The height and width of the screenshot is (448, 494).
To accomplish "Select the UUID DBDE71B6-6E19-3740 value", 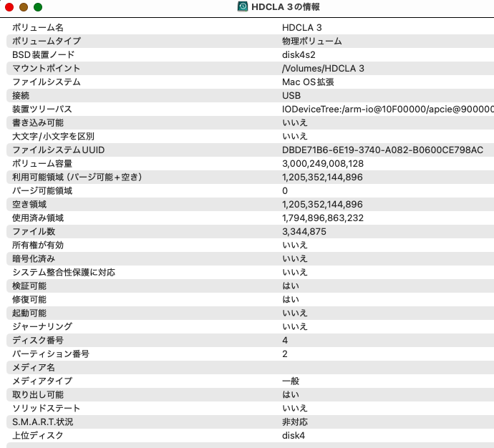I will pos(382,150).
